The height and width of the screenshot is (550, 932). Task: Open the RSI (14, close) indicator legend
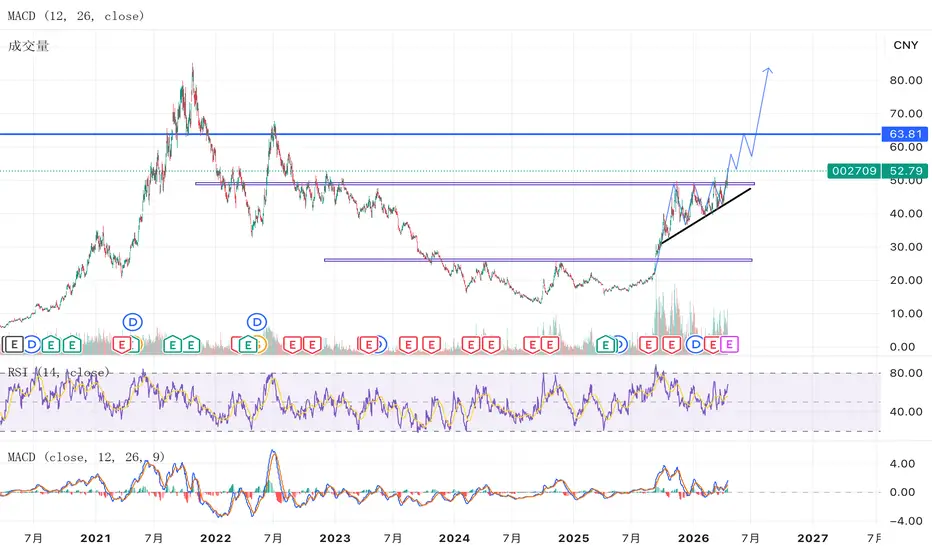(58, 372)
